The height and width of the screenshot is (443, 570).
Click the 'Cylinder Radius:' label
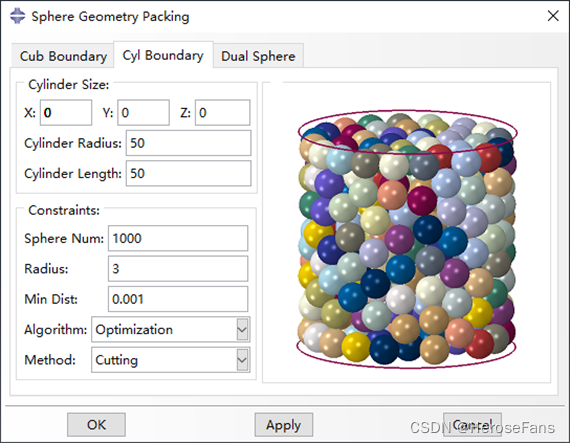73,143
